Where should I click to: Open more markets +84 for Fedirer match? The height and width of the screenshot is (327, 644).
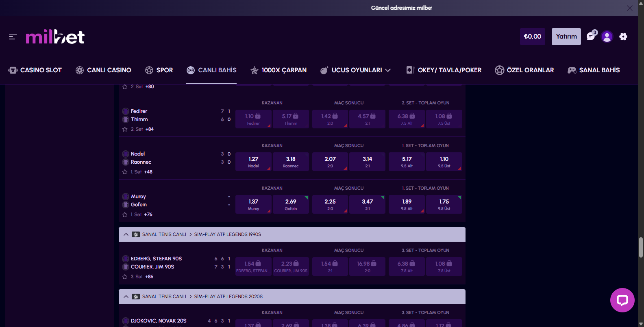tap(150, 129)
